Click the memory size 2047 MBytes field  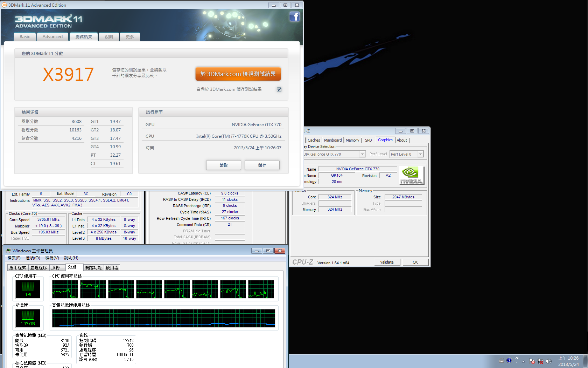[403, 197]
